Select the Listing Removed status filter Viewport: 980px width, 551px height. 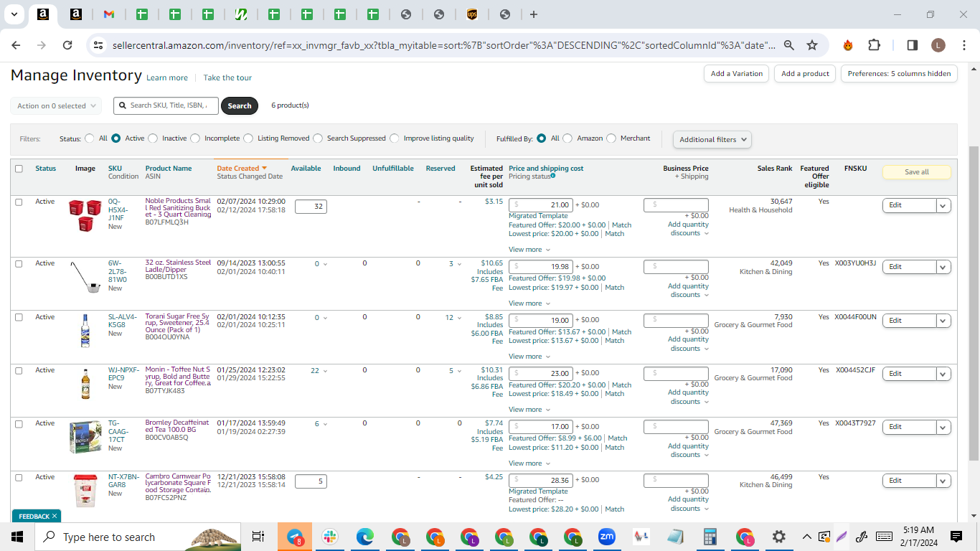[248, 138]
